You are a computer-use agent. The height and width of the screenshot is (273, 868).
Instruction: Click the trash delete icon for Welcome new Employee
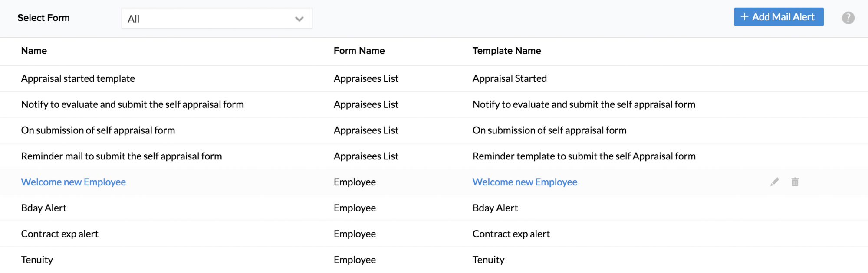(x=795, y=182)
